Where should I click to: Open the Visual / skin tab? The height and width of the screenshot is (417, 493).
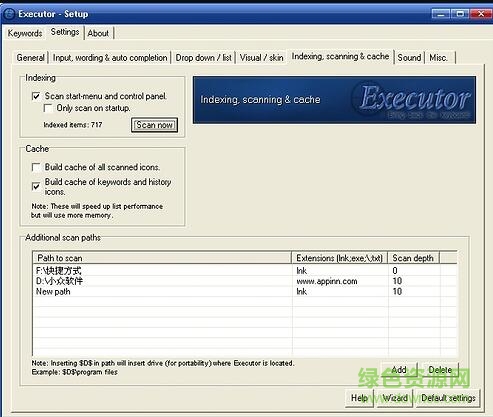click(262, 58)
